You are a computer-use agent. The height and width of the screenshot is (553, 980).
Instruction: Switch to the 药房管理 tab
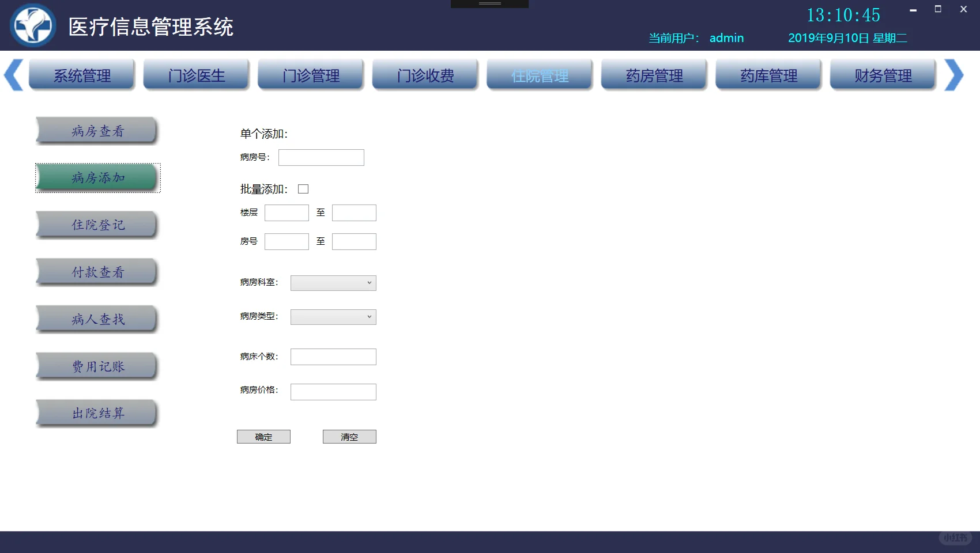654,75
